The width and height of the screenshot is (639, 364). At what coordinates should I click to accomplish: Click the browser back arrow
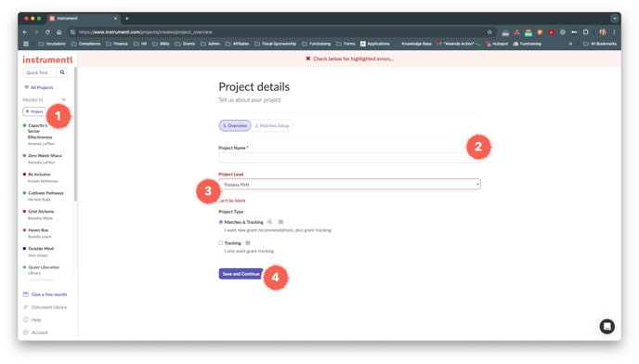click(25, 32)
